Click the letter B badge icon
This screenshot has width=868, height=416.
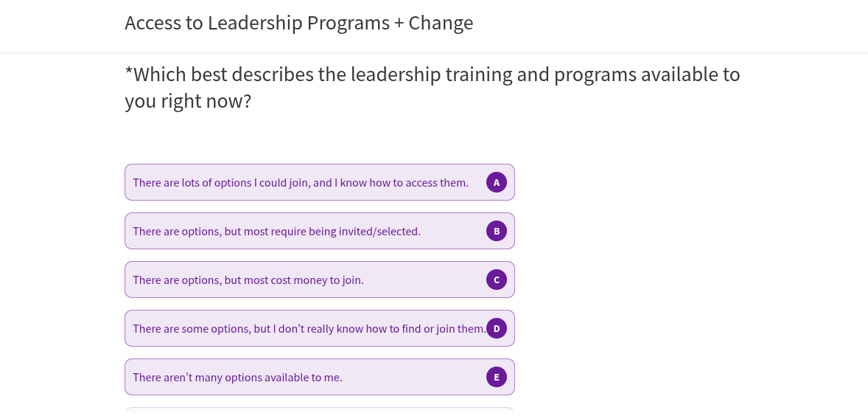497,231
